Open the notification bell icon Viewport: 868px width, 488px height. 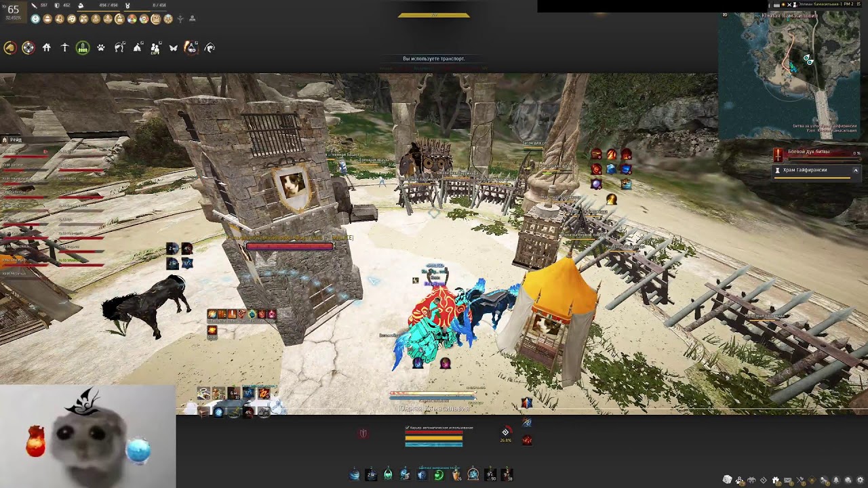click(837, 480)
